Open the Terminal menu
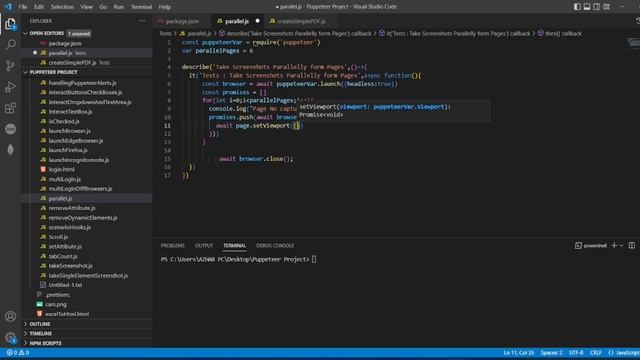 141,7
